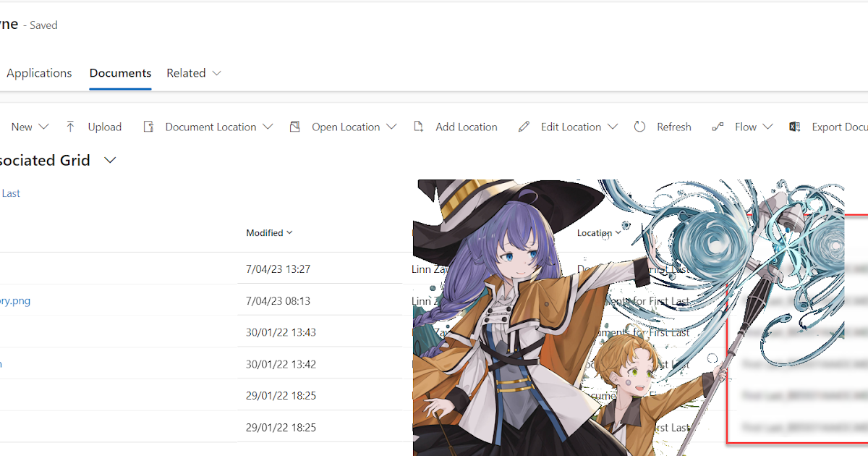
Task: Open the Related tab
Action: click(x=186, y=73)
